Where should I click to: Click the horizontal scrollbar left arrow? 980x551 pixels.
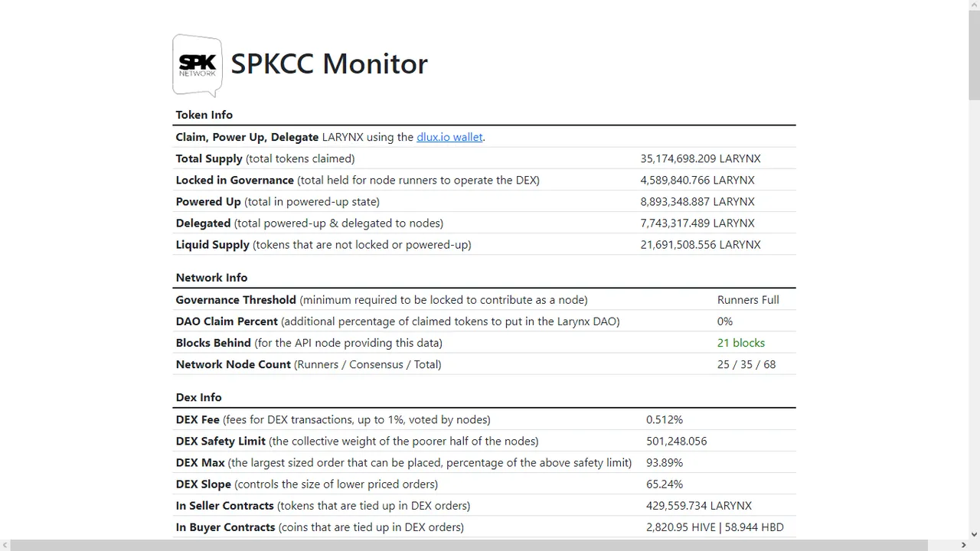click(x=5, y=545)
